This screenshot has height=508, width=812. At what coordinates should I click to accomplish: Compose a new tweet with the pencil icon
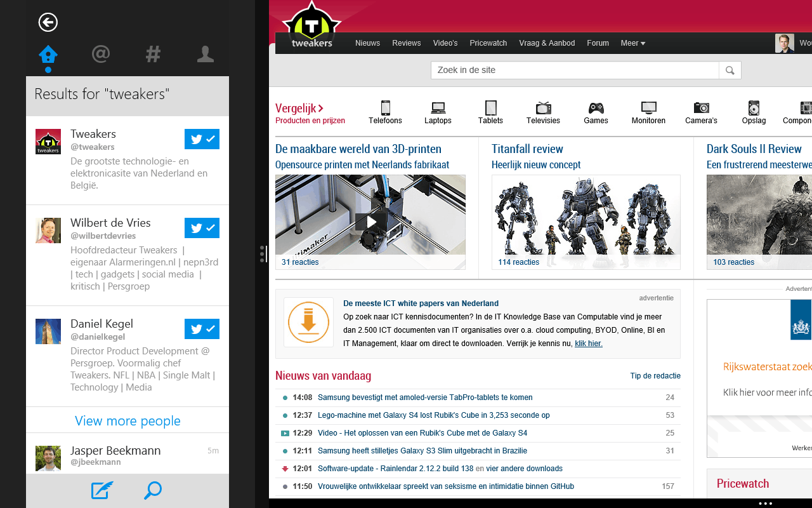(101, 490)
